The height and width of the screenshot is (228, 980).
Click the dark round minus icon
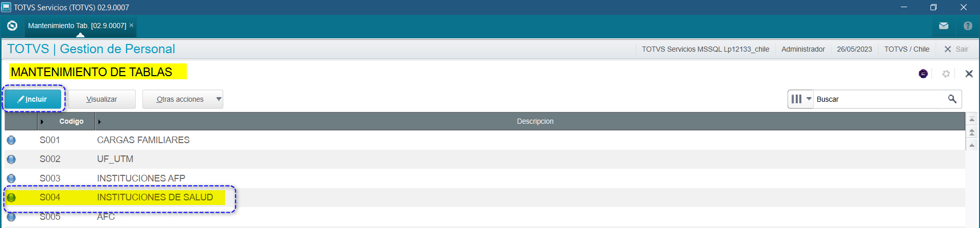pos(923,74)
